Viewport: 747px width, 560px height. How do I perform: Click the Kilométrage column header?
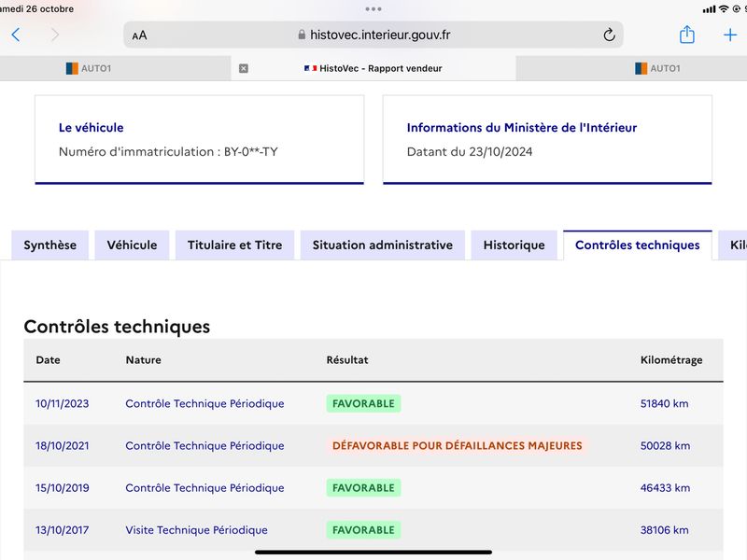[x=671, y=360]
